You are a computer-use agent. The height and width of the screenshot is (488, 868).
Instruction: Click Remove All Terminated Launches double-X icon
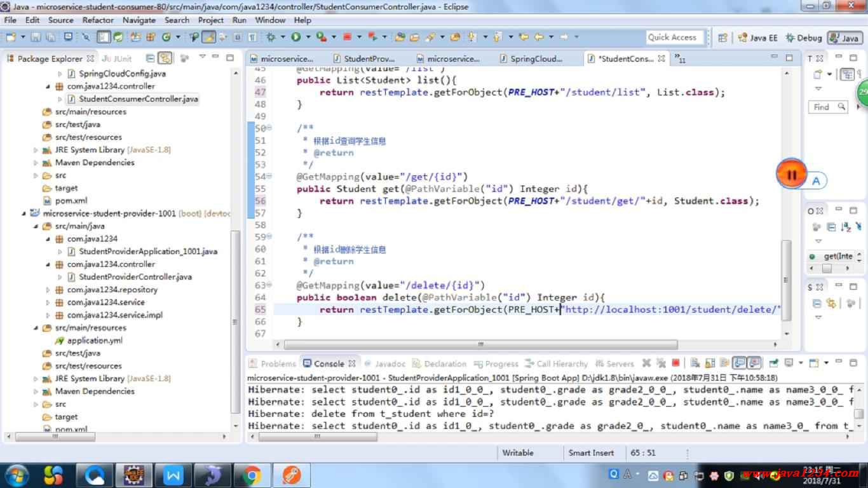tap(661, 363)
